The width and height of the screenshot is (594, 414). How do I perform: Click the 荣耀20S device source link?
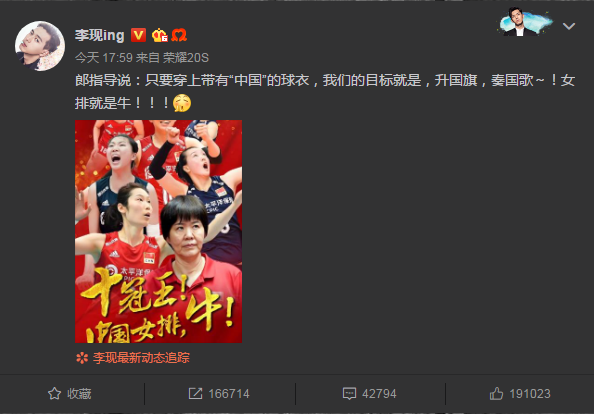[x=186, y=58]
